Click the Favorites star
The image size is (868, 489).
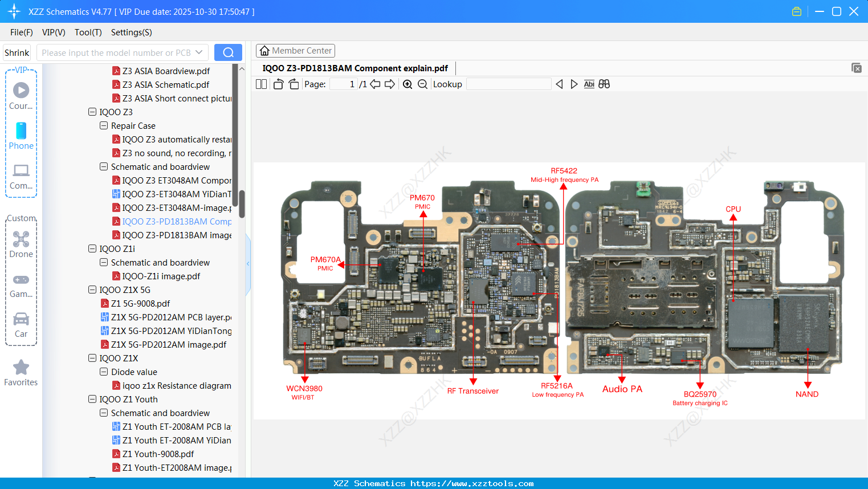tap(21, 368)
